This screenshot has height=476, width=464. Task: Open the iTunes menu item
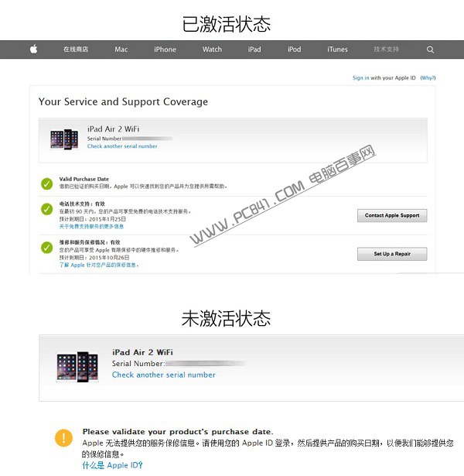coord(337,50)
